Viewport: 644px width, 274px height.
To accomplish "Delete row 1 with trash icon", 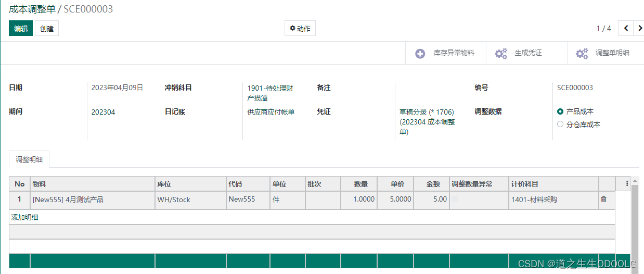I will 603,200.
